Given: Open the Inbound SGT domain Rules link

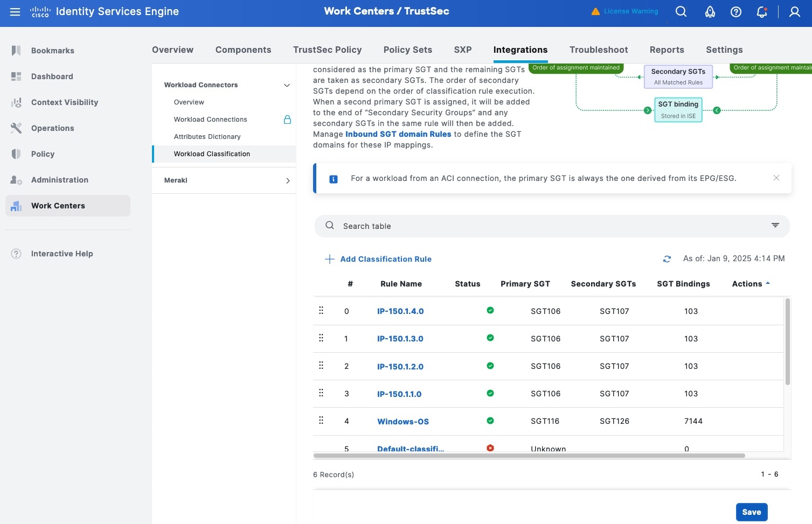Looking at the screenshot, I should click(x=398, y=134).
